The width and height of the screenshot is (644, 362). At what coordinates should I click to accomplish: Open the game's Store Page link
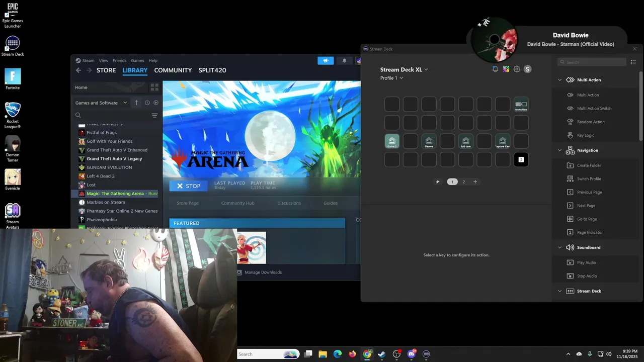pos(188,203)
